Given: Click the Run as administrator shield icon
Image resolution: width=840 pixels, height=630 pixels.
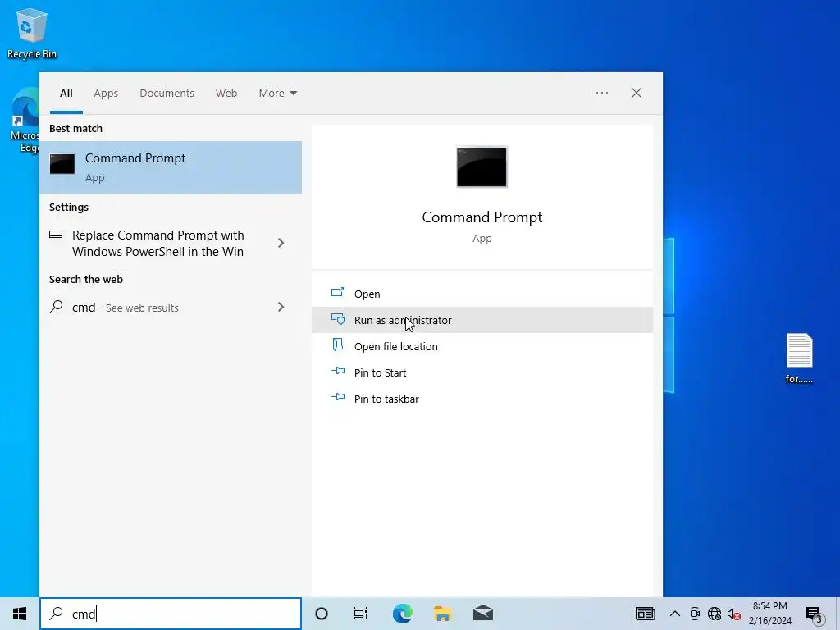Looking at the screenshot, I should pyautogui.click(x=337, y=319).
